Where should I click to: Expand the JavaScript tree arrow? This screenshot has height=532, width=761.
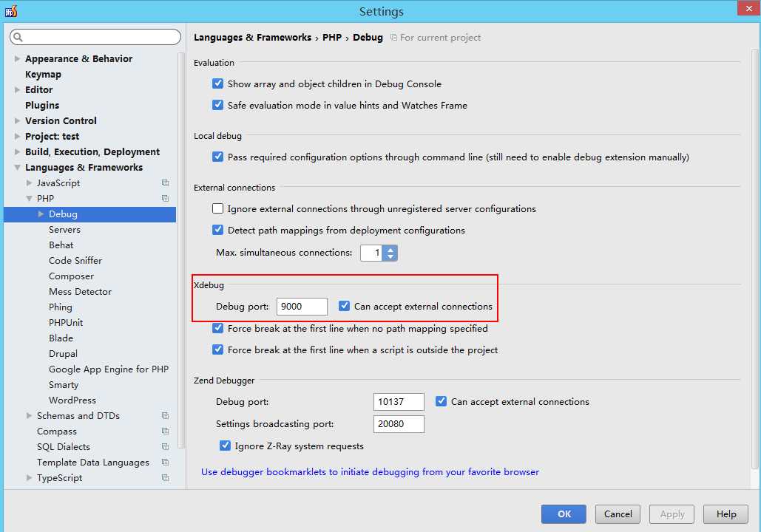click(29, 183)
